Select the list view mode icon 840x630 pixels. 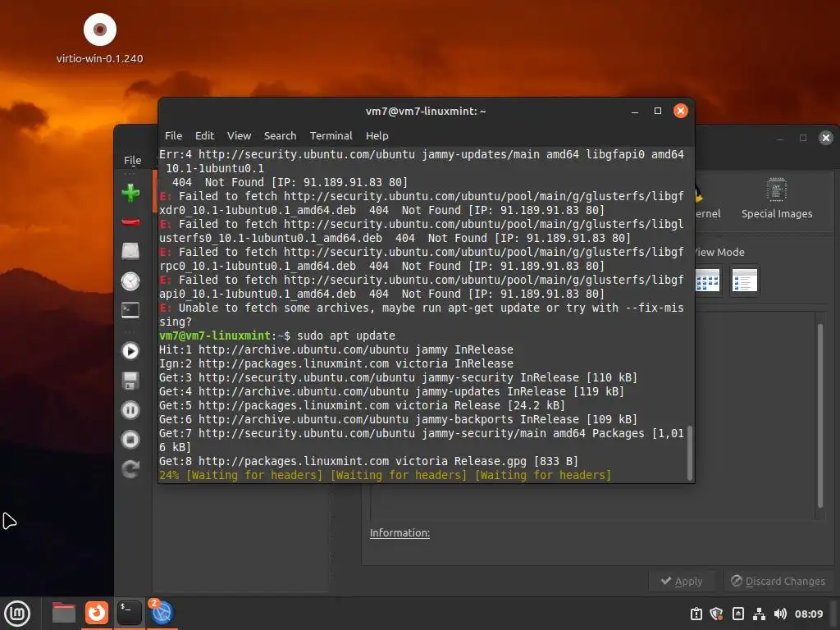click(745, 281)
